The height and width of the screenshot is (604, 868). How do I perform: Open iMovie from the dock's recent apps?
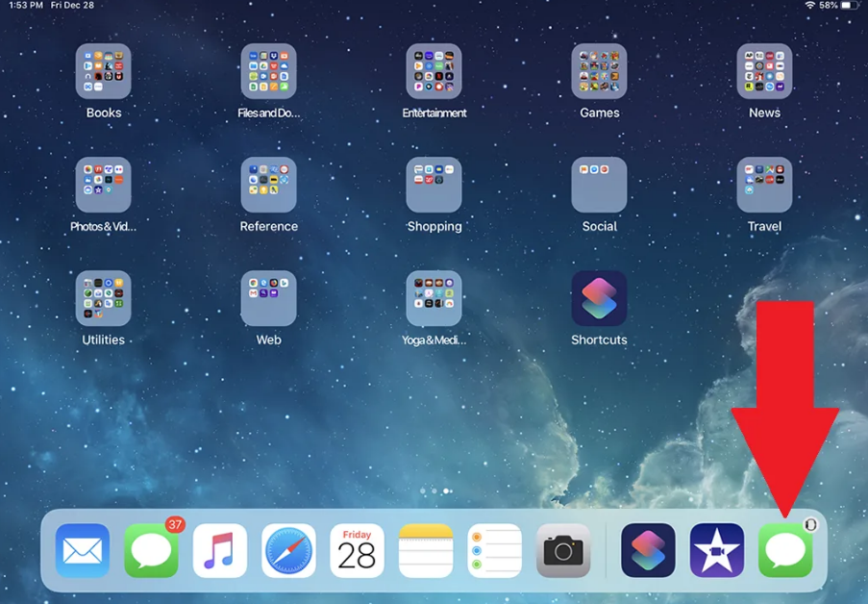coord(717,550)
